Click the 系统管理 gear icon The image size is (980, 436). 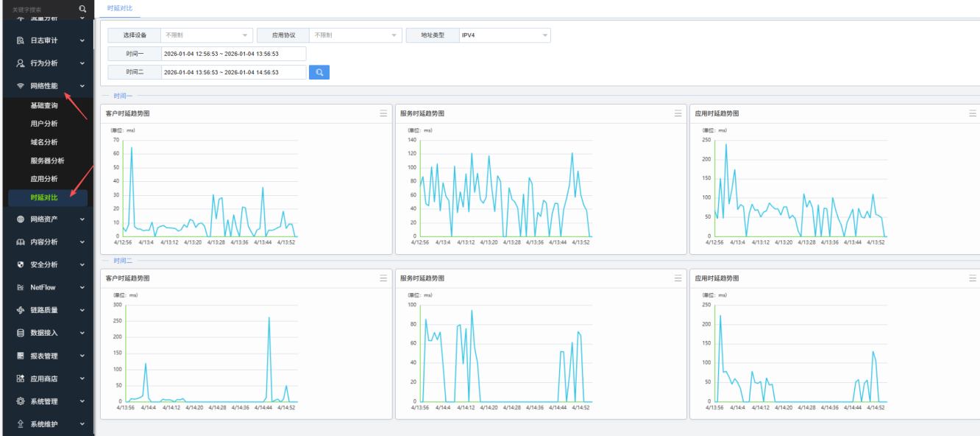pyautogui.click(x=21, y=401)
